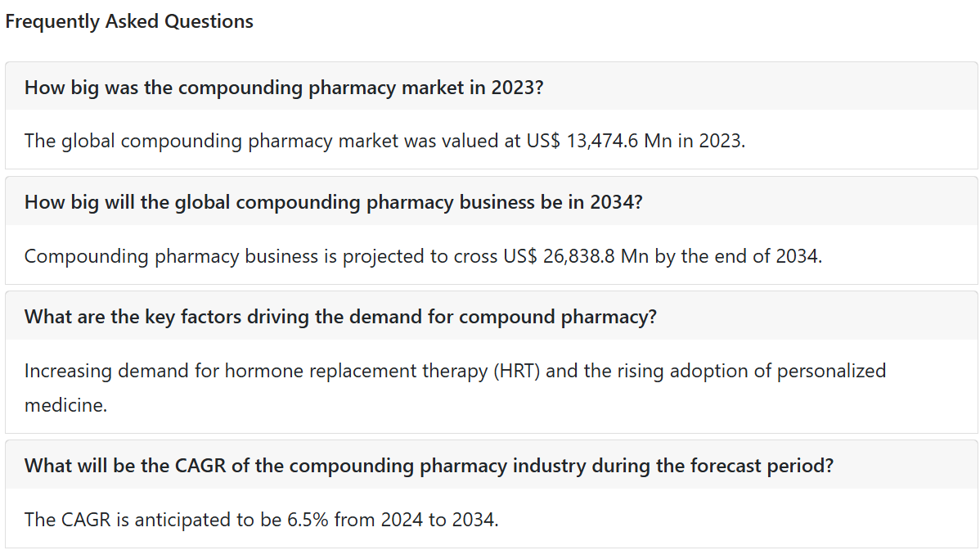This screenshot has height=550, width=980.
Task: Click the answer valuing the market in 2023
Action: coord(384,141)
